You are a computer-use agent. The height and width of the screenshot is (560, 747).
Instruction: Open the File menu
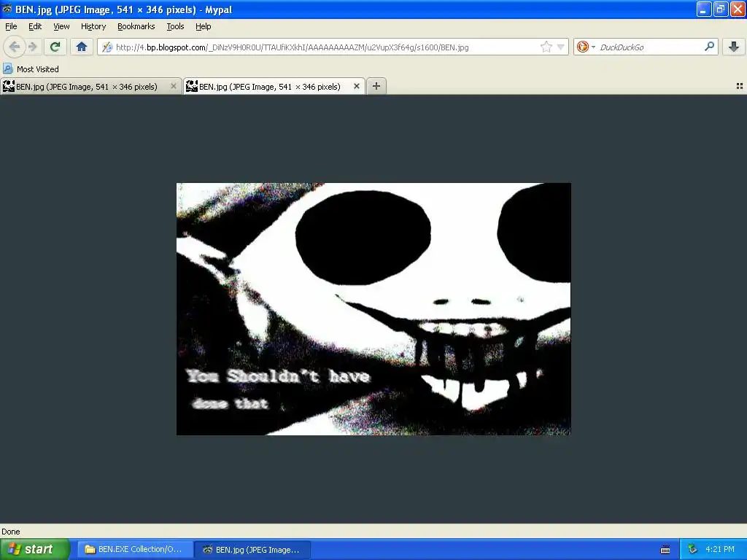point(11,26)
